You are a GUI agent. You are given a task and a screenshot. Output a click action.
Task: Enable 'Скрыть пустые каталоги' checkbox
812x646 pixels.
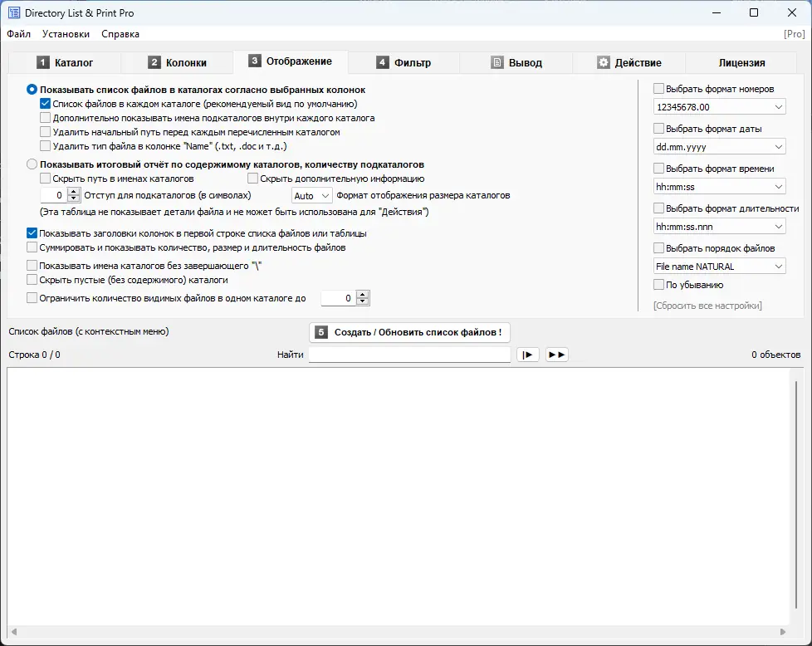point(32,279)
